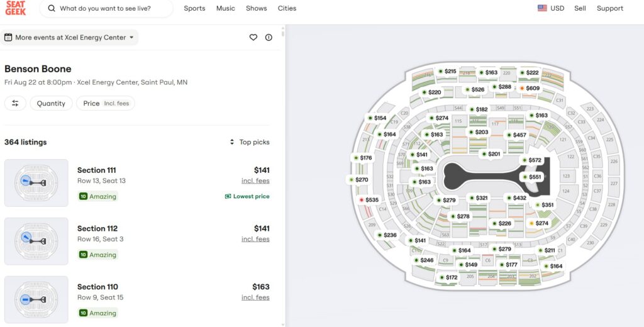This screenshot has height=327, width=644.
Task: Open the USD currency selector
Action: [551, 8]
